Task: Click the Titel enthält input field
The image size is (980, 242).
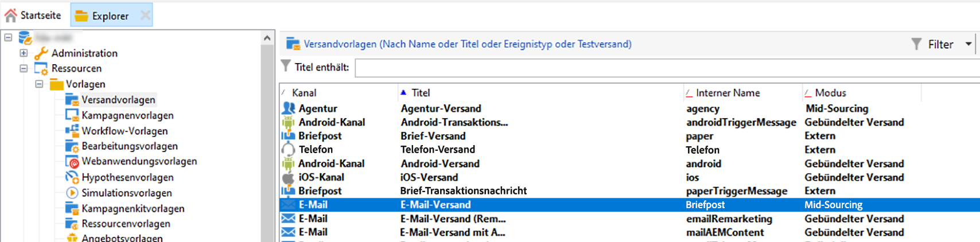Action: [x=666, y=68]
